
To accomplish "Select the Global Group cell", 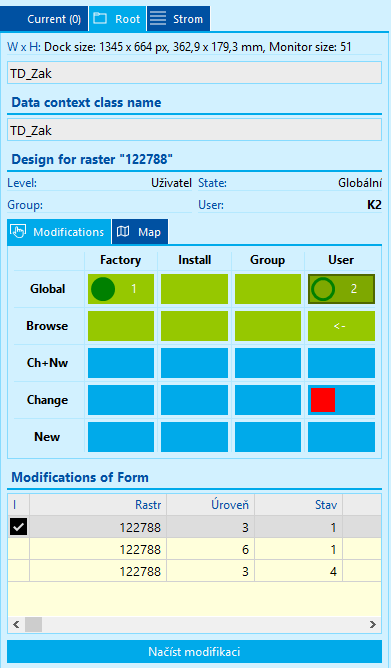I will 268,289.
